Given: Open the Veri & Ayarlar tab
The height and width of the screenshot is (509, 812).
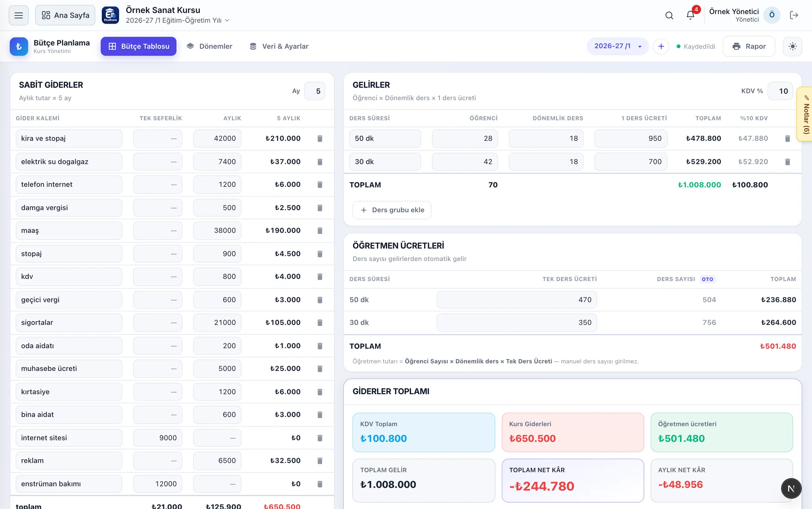Looking at the screenshot, I should [279, 46].
